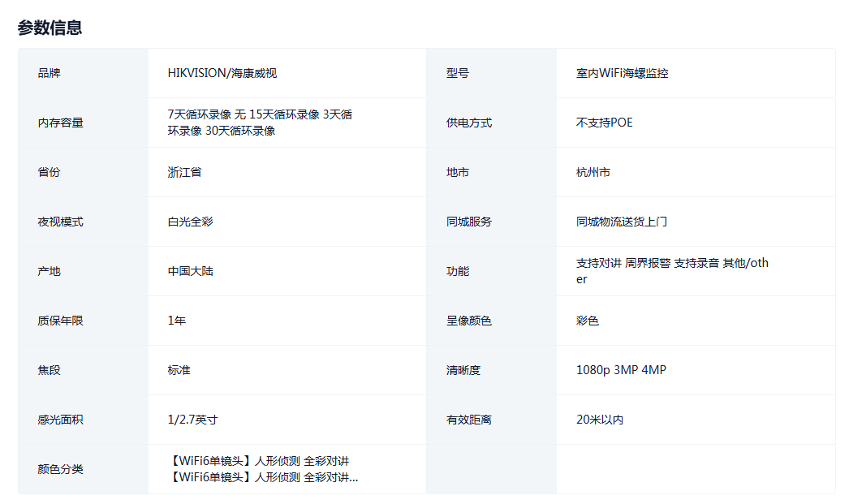
Task: Select the 1/2.7英寸 sensor size value
Action: point(192,420)
